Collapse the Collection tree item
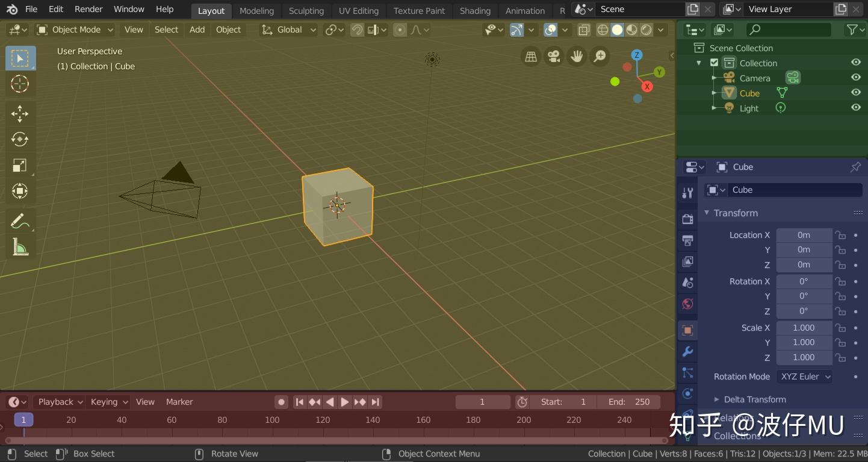868x462 pixels. pos(699,63)
